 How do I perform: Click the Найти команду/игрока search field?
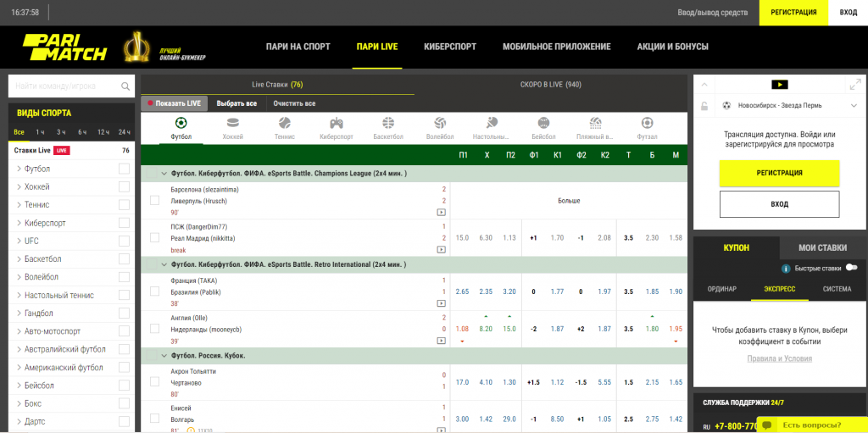pos(65,86)
